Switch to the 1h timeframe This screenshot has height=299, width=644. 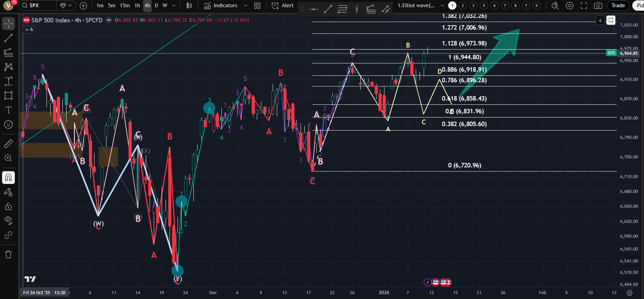click(137, 6)
